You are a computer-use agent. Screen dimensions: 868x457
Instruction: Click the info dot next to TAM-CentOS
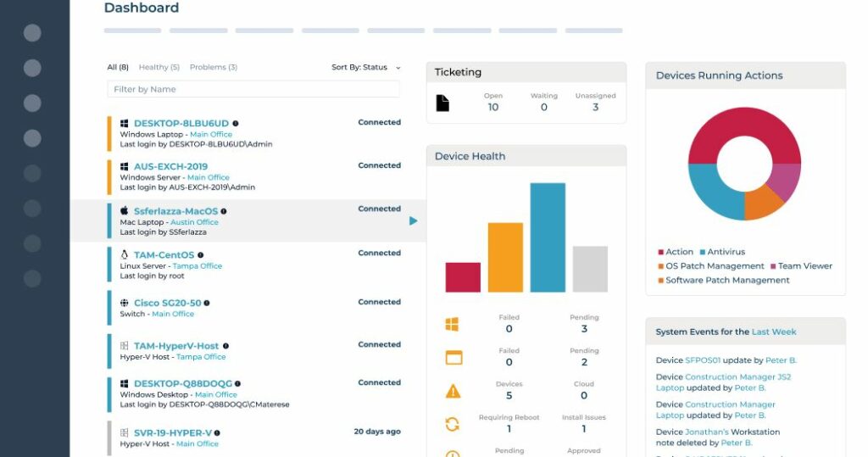200,255
